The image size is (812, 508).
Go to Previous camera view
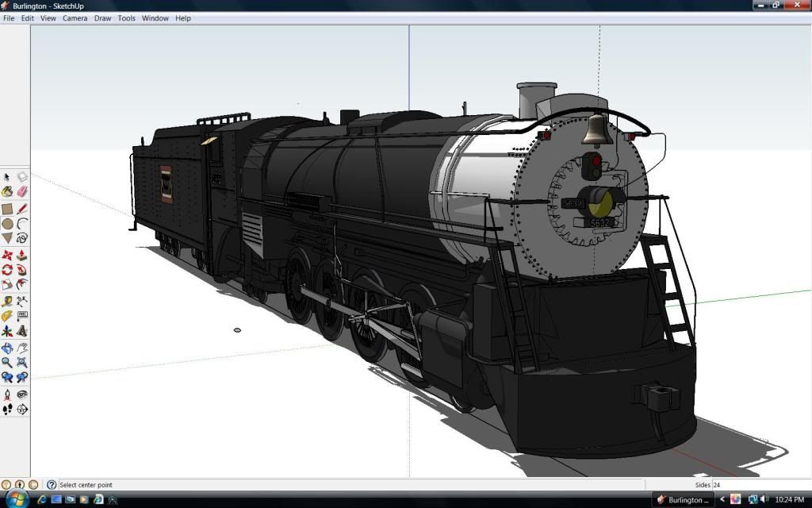click(6, 377)
